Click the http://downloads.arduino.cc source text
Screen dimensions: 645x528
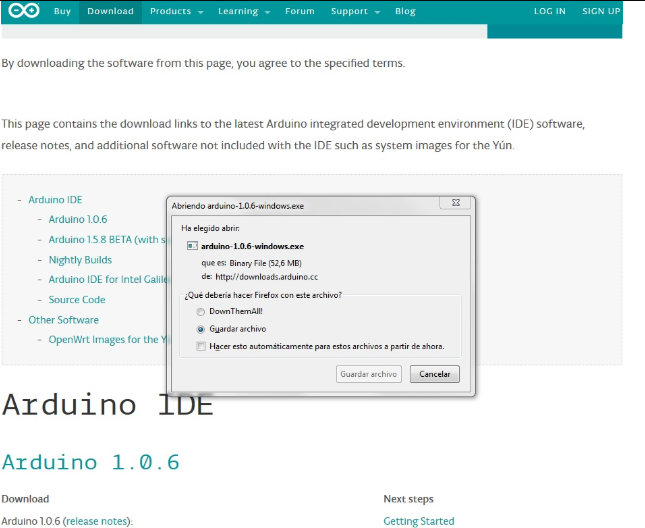(x=267, y=277)
